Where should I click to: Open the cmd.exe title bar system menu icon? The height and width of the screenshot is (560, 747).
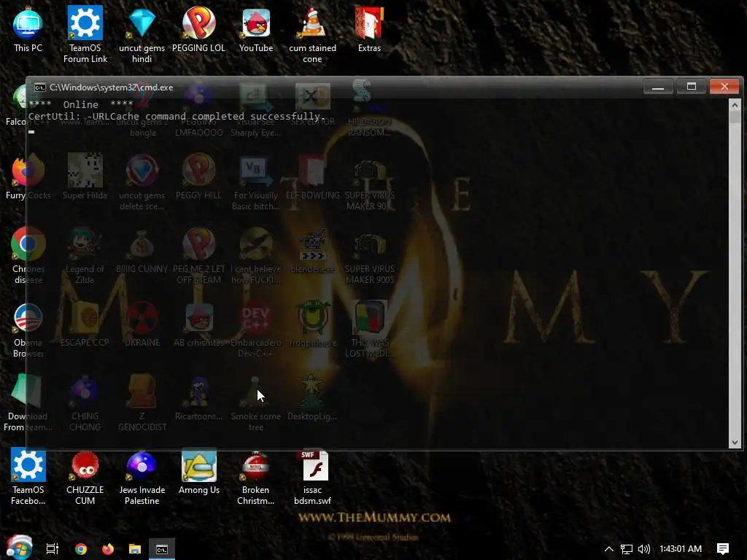click(40, 87)
